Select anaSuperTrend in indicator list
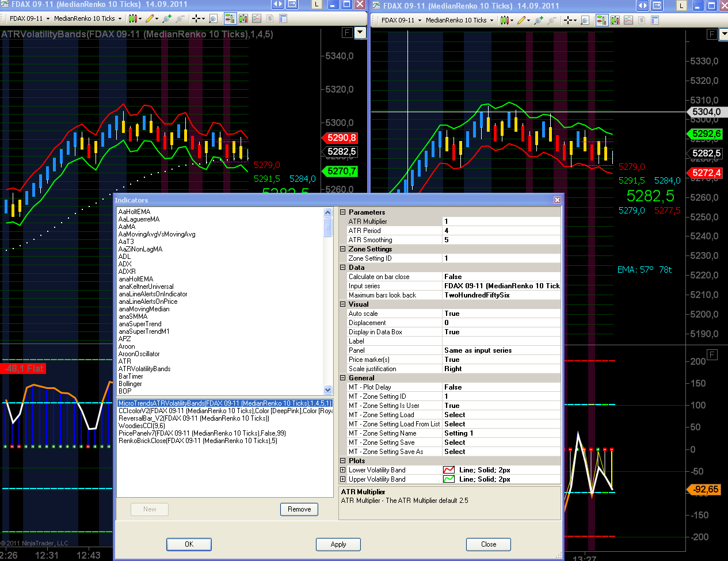The width and height of the screenshot is (728, 561). coord(140,324)
